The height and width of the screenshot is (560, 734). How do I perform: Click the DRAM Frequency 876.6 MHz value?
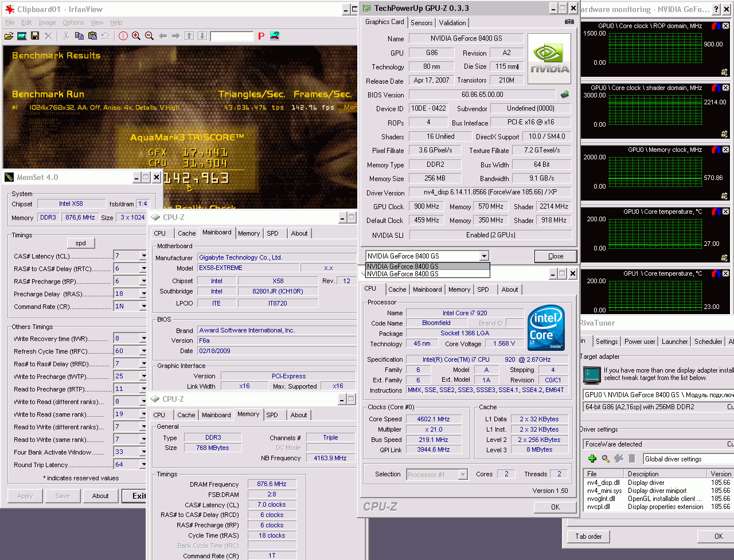(272, 484)
